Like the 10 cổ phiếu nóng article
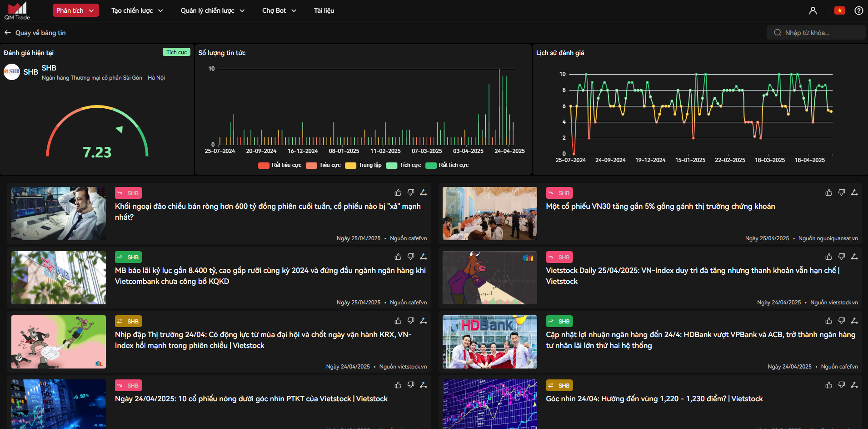 pos(398,385)
